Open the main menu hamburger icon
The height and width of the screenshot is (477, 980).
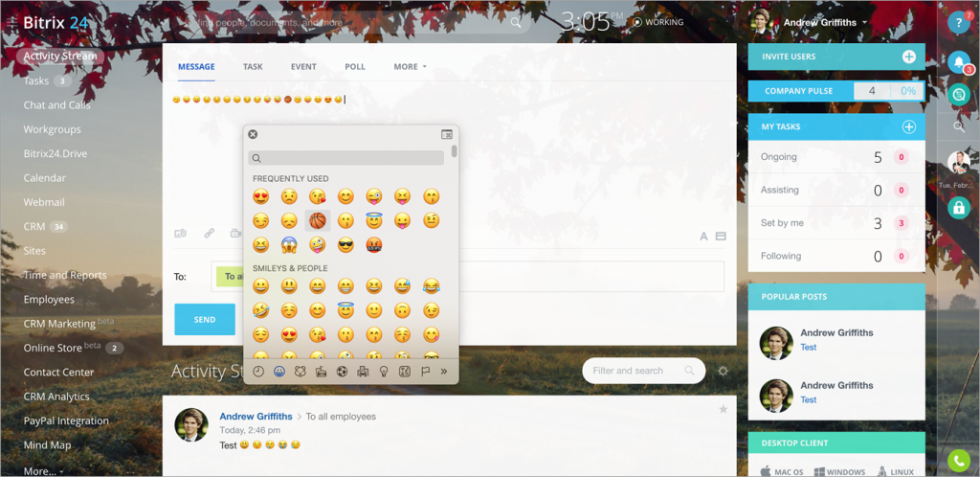tap(11, 22)
